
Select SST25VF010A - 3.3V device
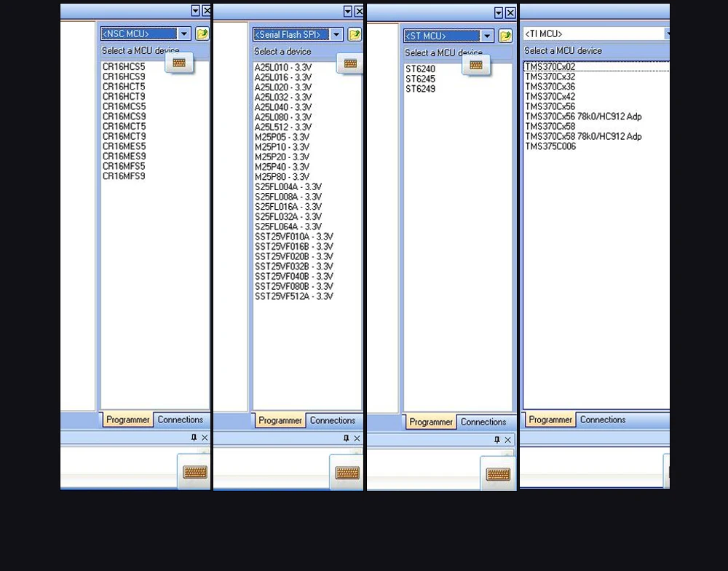pos(294,237)
